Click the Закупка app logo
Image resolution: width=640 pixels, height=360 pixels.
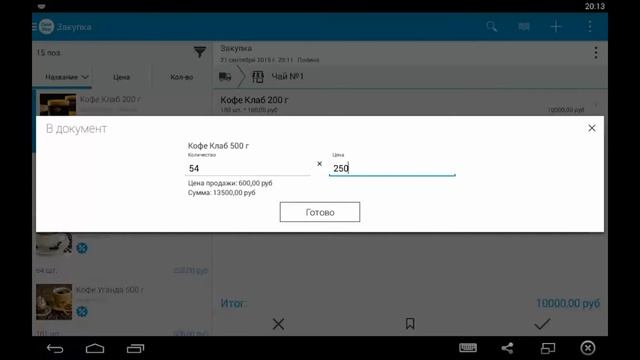46,27
